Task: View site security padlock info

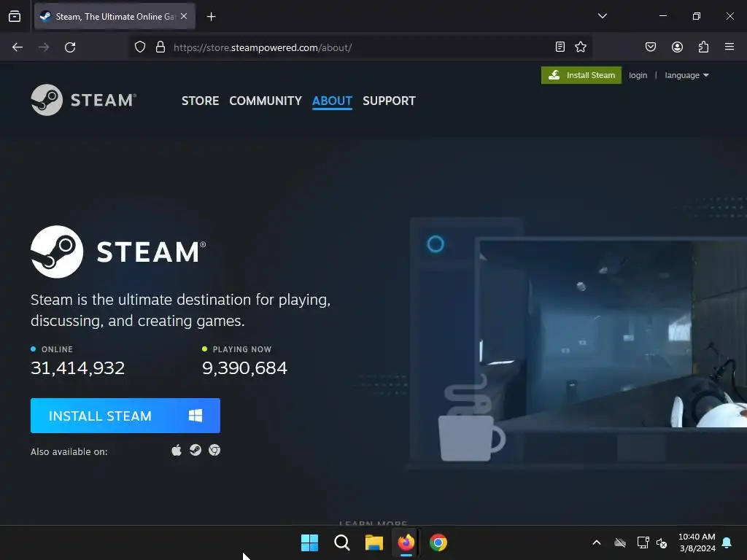Action: point(160,47)
